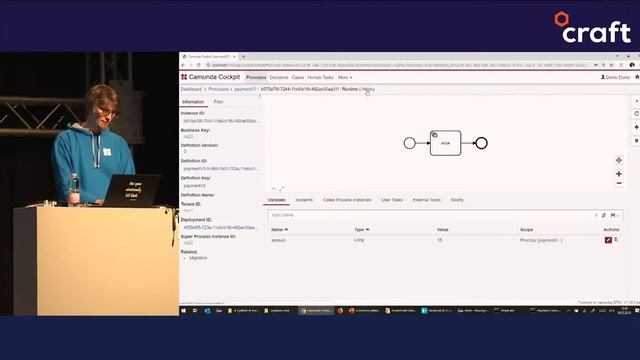
Task: Reset diagram viewport with crosshair icon
Action: (x=619, y=160)
